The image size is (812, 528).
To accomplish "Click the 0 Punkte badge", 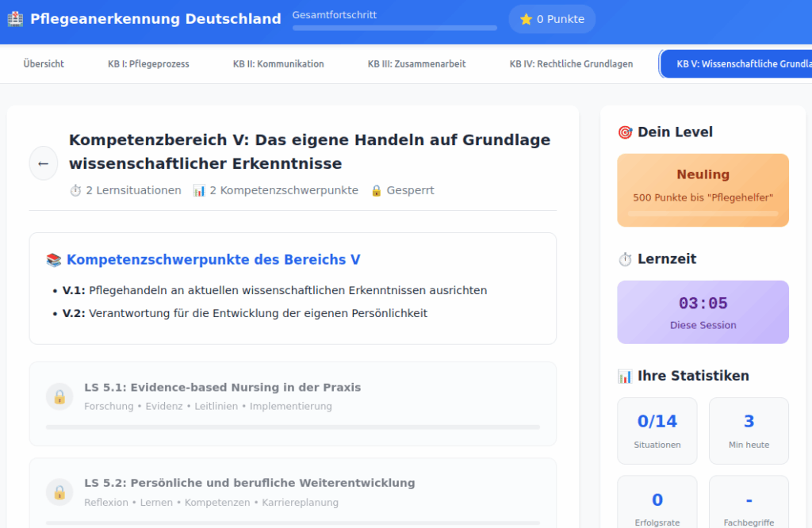I will [x=552, y=19].
